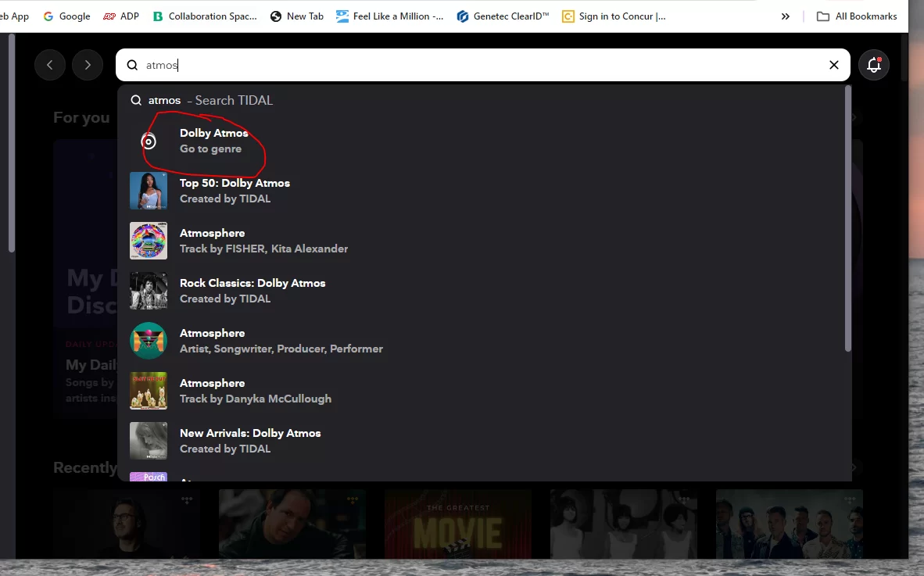Click the Dolby Atmos genre icon

(x=149, y=141)
